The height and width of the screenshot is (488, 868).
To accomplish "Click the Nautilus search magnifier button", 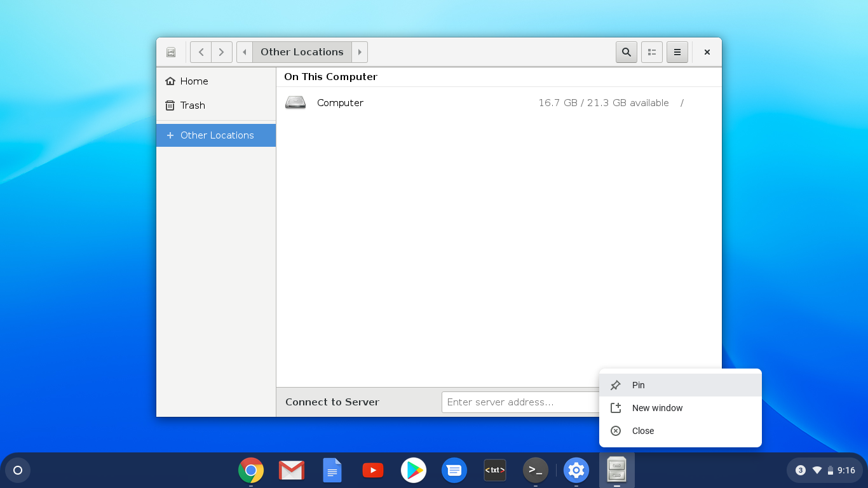I will click(627, 52).
